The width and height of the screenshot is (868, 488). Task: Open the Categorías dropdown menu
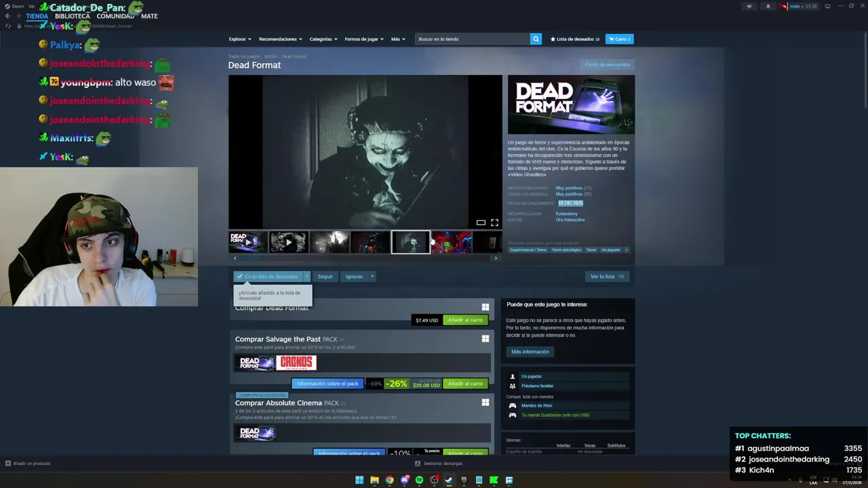(323, 39)
